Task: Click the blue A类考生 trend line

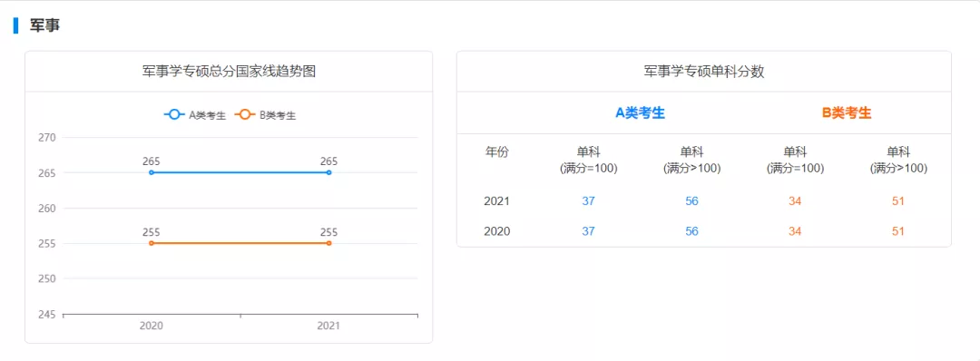Action: (240, 172)
